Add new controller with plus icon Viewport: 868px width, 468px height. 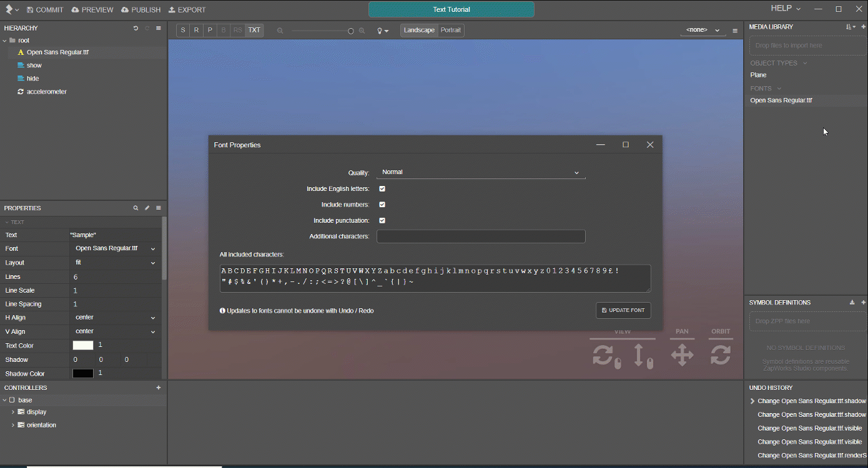click(x=159, y=388)
